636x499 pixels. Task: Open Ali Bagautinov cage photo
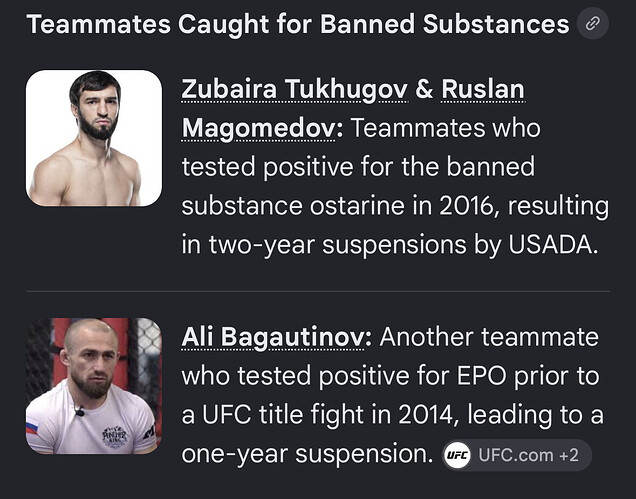tap(94, 386)
